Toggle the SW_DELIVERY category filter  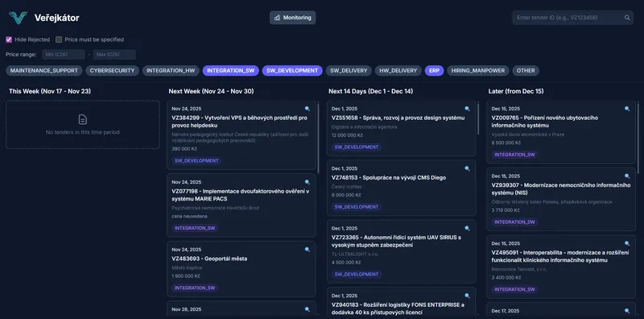(x=349, y=71)
